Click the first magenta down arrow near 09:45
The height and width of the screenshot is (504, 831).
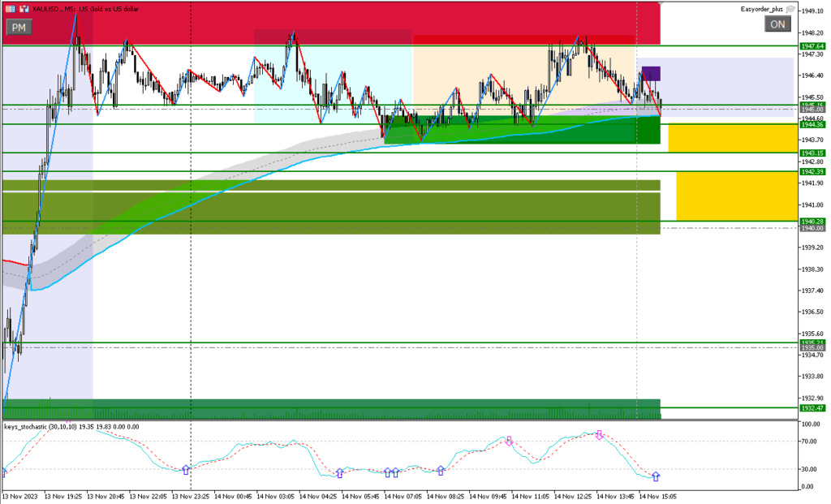(x=509, y=441)
